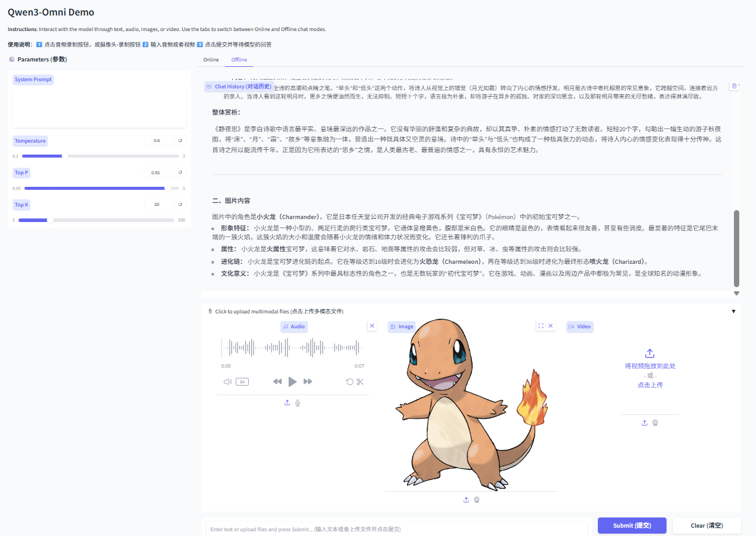Screen dimensions: 756x536
Task: Click the System Prompt label
Action: pyautogui.click(x=33, y=79)
